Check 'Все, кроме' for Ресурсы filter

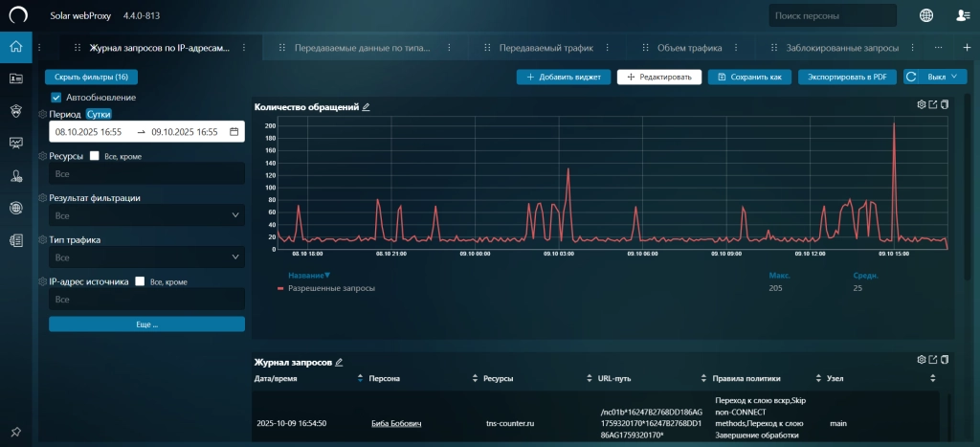pos(94,156)
